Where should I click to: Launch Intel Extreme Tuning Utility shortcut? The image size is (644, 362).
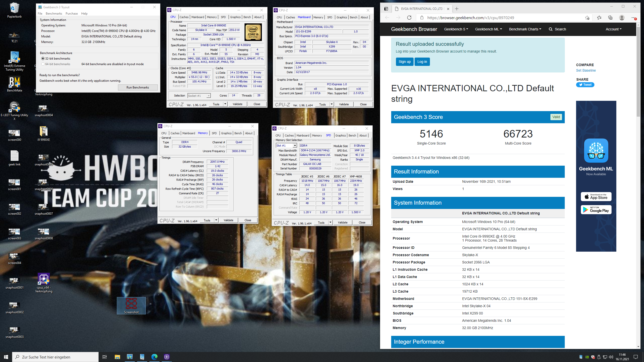[x=14, y=61]
